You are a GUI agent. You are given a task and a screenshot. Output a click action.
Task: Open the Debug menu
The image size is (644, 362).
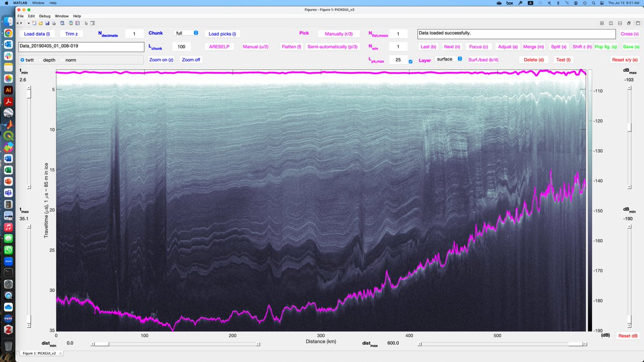(45, 16)
